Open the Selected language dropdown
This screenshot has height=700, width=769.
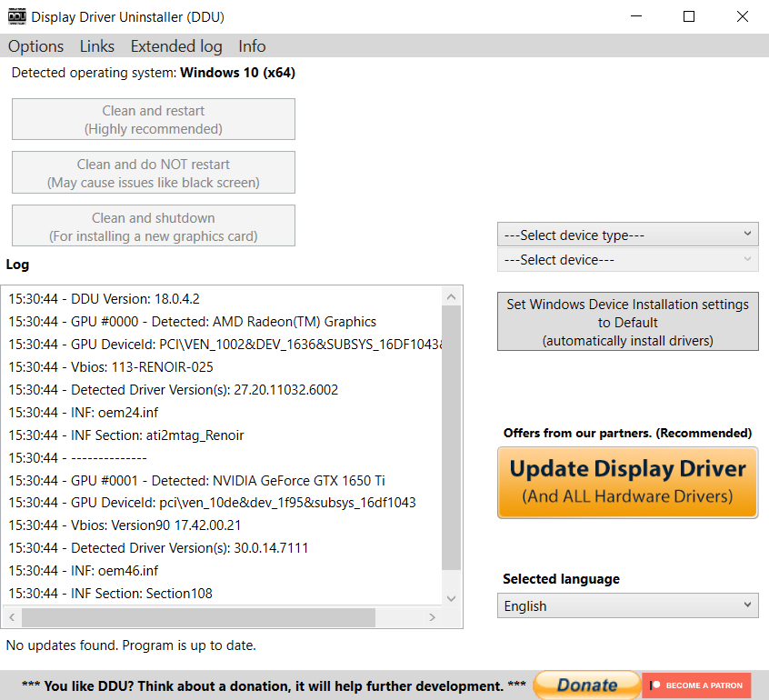(x=627, y=605)
